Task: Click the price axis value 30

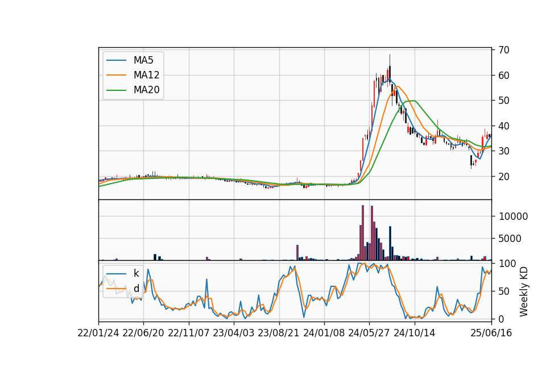Action: coord(504,151)
